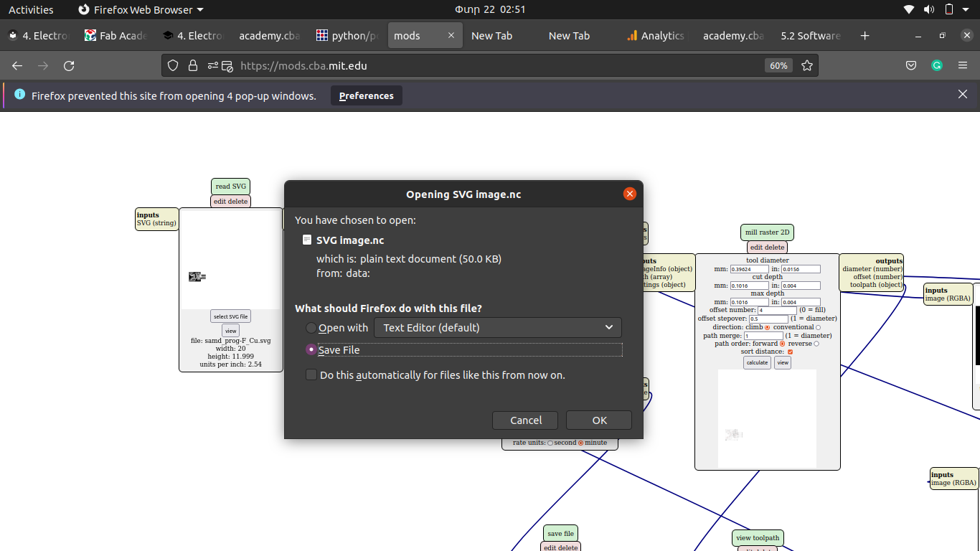Click the info icon in pop-up notification
980x551 pixels.
(x=19, y=95)
